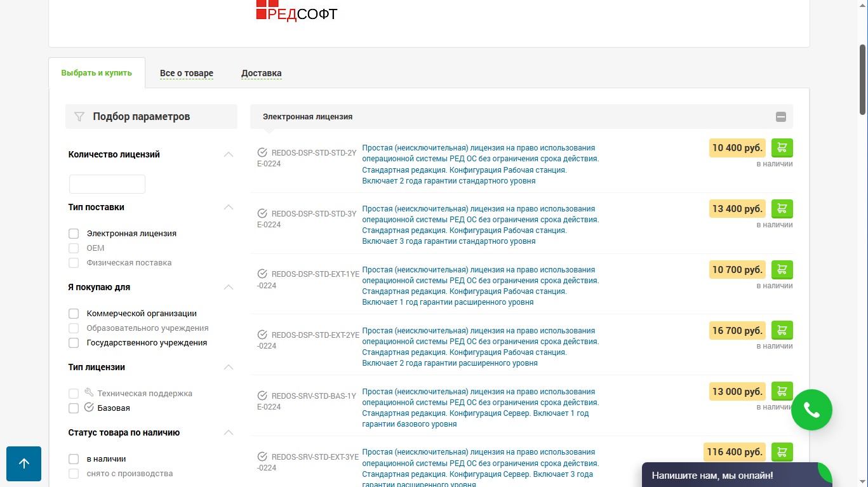This screenshot has height=487, width=868.
Task: Click article code REDOS-DSP-STD-STD-2YE-0224
Action: (x=307, y=158)
